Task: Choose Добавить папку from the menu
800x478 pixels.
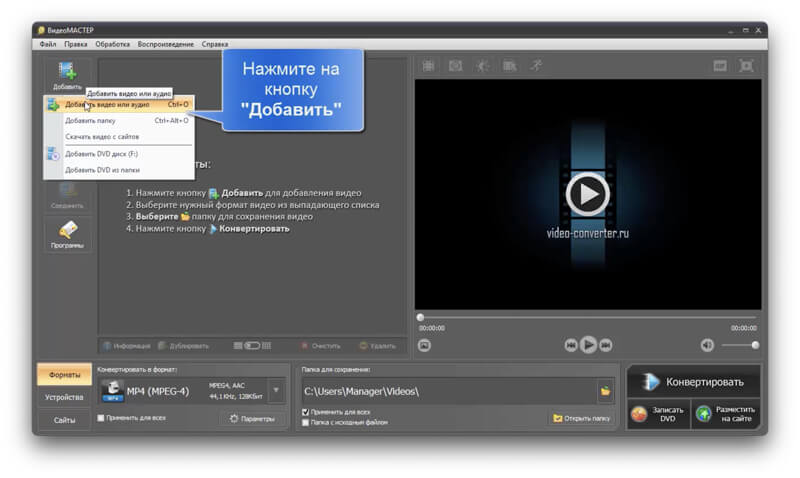Action: pos(119,121)
